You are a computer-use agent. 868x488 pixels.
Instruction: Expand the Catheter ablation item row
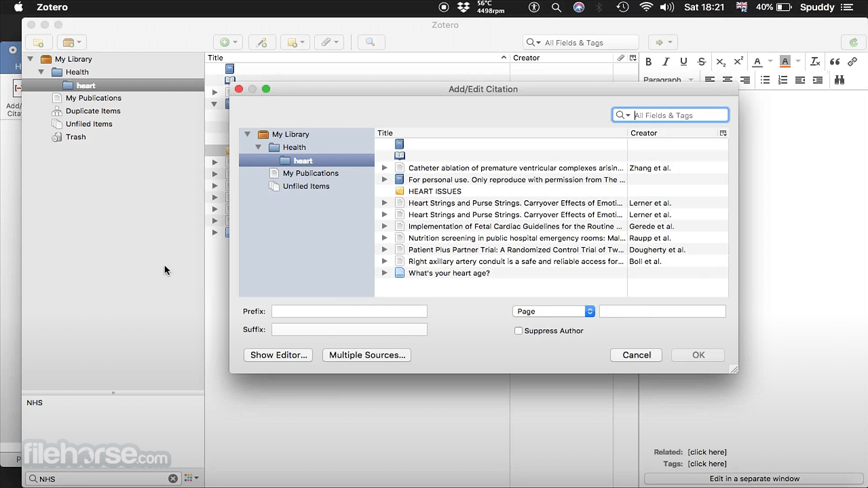tap(384, 168)
